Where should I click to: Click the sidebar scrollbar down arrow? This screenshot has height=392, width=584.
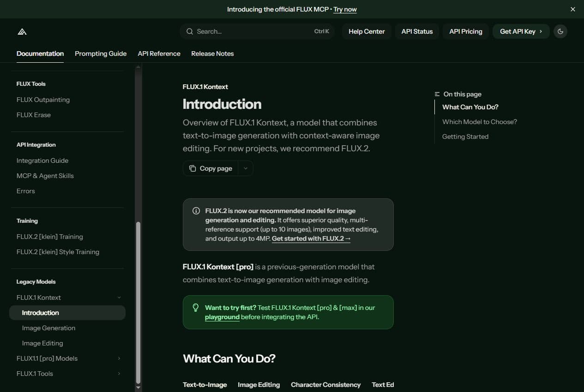click(138, 388)
